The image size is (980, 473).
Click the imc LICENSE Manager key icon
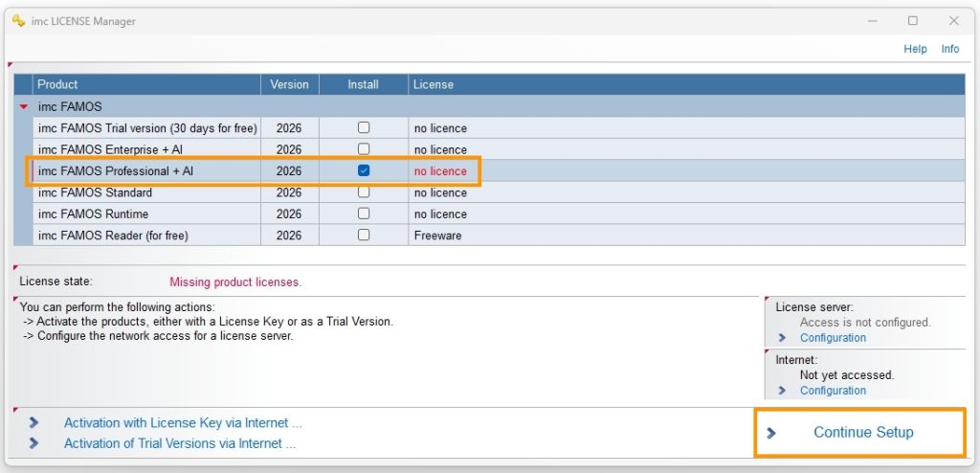(x=18, y=21)
